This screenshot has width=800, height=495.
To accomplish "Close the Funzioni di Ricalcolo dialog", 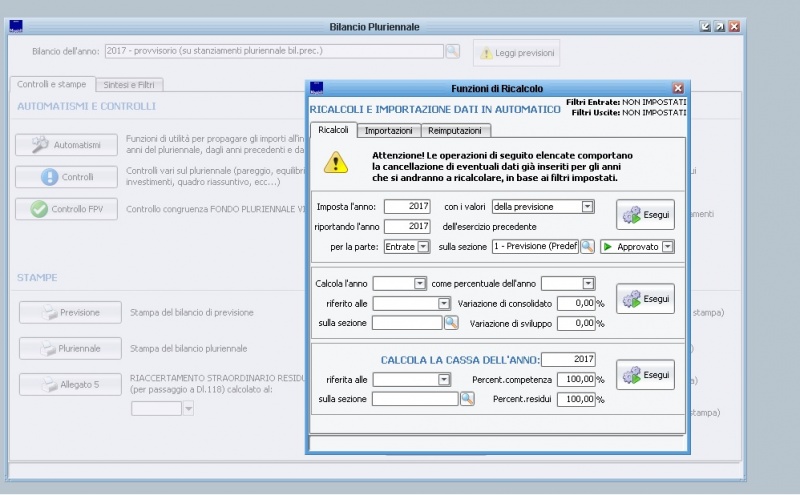I will (678, 88).
